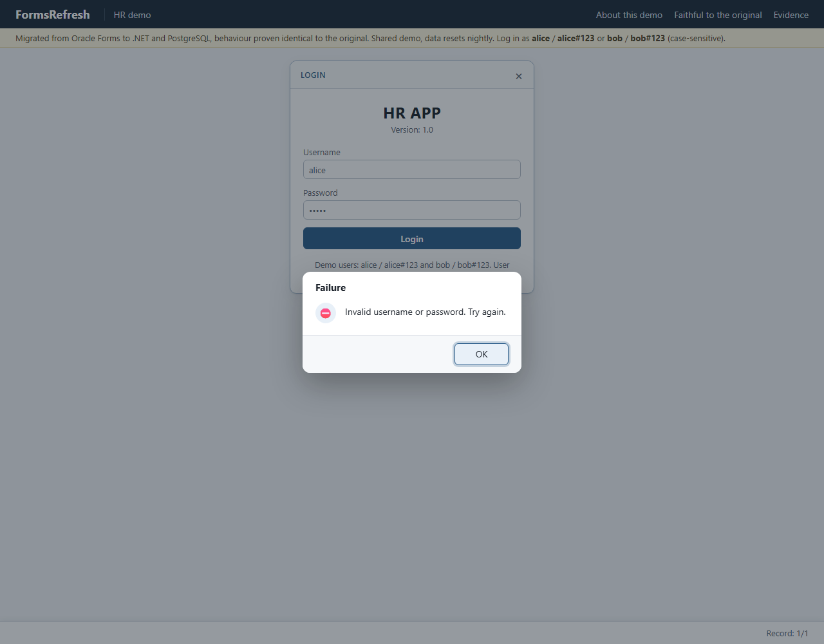Screen dimensions: 824x644
Task: Click the Invalid username or password message
Action: (426, 312)
